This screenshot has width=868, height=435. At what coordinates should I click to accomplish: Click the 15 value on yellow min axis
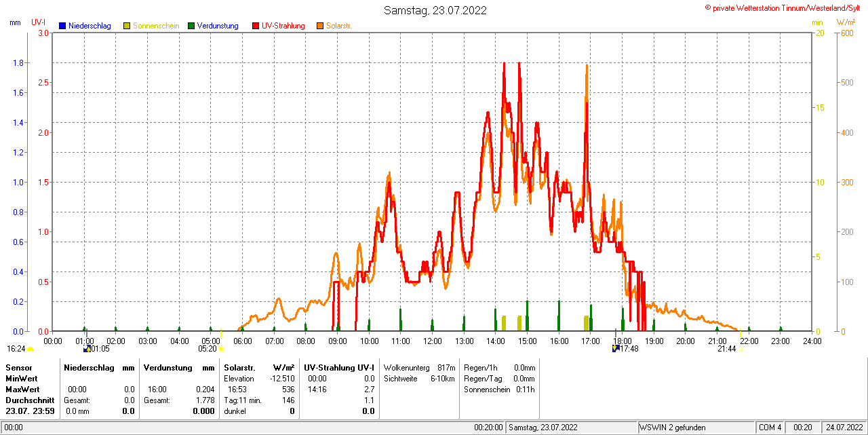[819, 107]
